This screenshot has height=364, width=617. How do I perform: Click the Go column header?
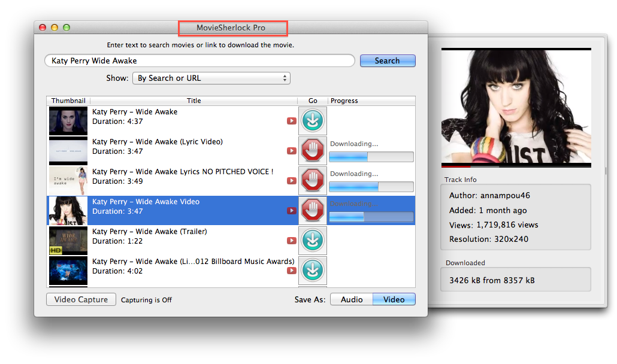click(313, 101)
